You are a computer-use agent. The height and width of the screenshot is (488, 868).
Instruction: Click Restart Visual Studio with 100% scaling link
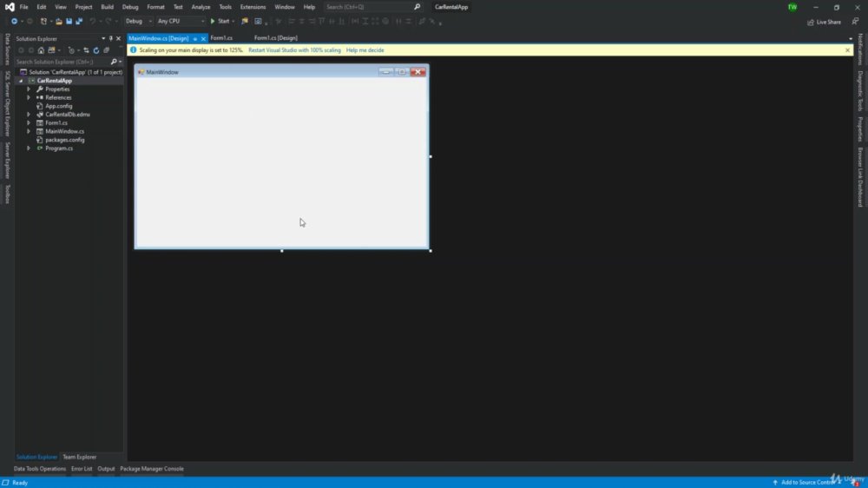[x=294, y=49]
